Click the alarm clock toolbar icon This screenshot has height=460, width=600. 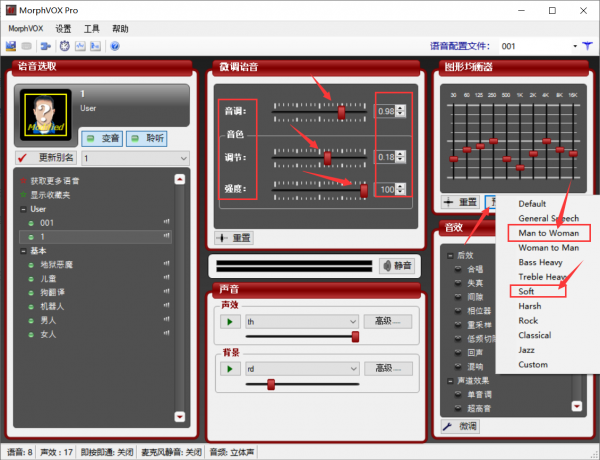tap(65, 46)
